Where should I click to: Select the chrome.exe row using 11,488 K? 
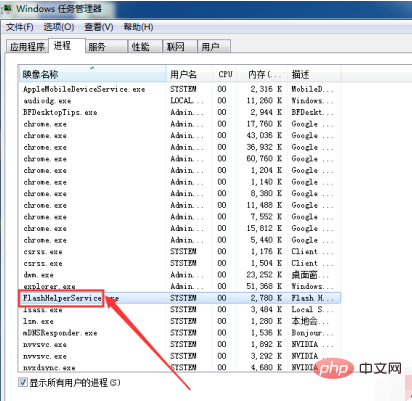click(x=179, y=205)
